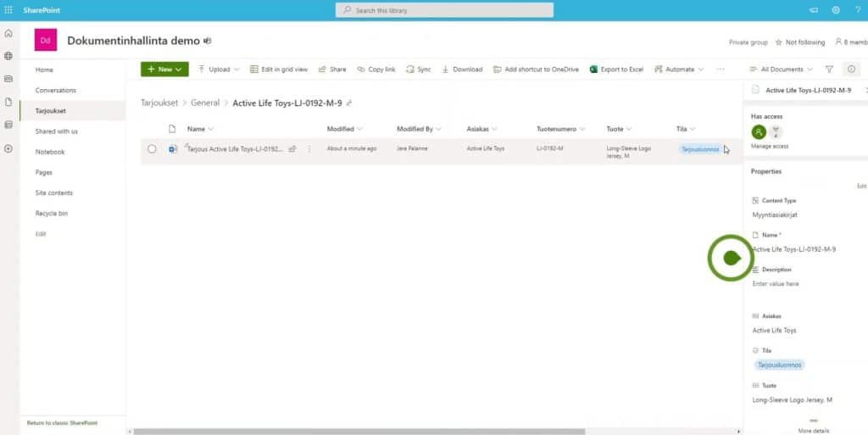Open the app launcher waffle icon
Viewport: 868px width, 435px height.
tap(8, 10)
